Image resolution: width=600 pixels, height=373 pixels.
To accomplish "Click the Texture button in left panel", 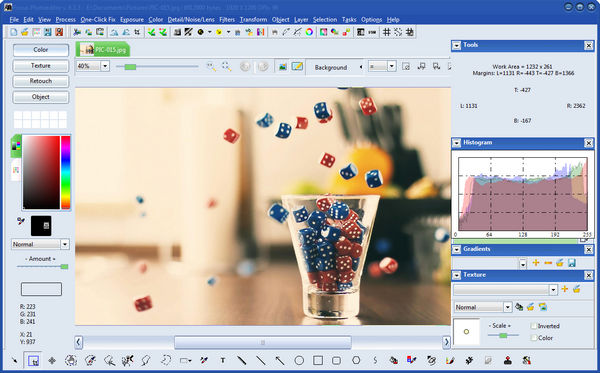I will (x=41, y=65).
